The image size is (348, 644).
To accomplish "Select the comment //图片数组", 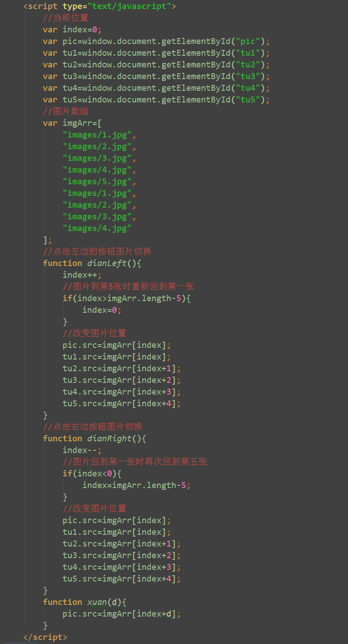I will (x=66, y=111).
